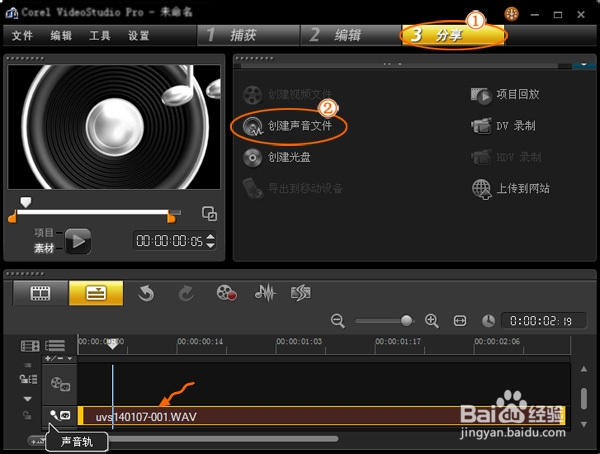Screen dimensions: 600x454
Task: Click 上传到网站 option
Action: click(523, 188)
